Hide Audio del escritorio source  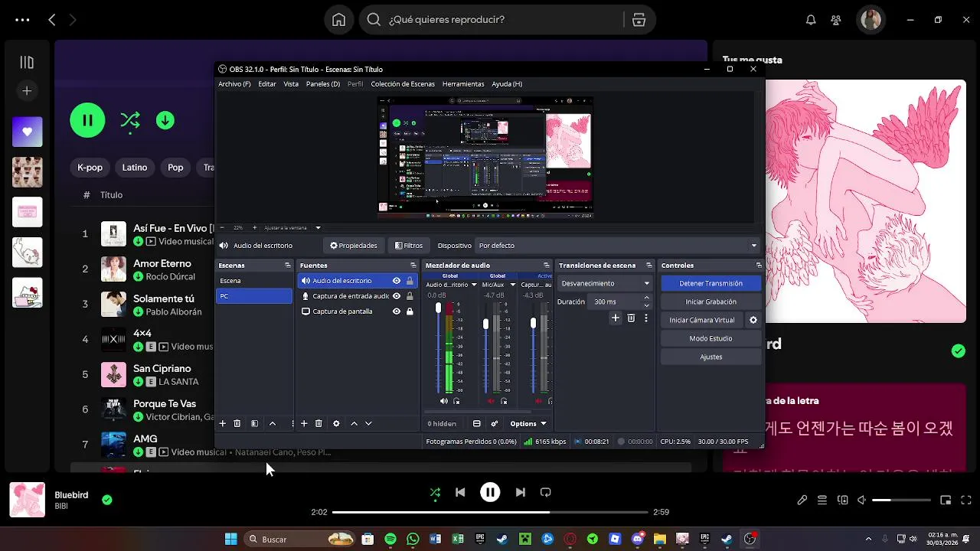pos(397,281)
